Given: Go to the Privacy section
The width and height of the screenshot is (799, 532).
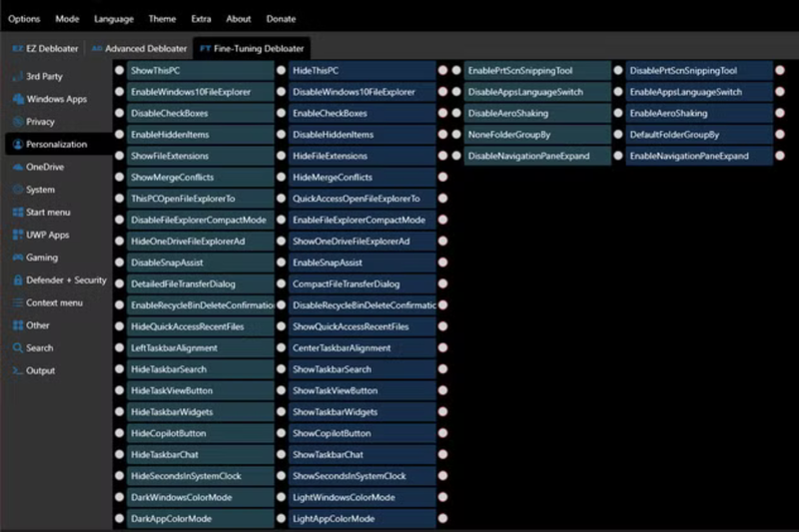Looking at the screenshot, I should click(x=40, y=122).
